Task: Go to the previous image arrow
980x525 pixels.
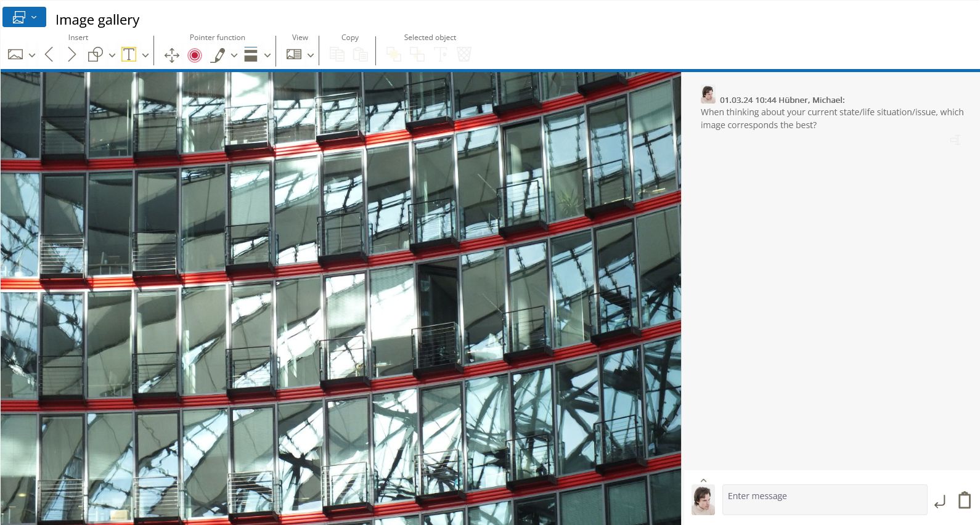Action: pos(49,55)
